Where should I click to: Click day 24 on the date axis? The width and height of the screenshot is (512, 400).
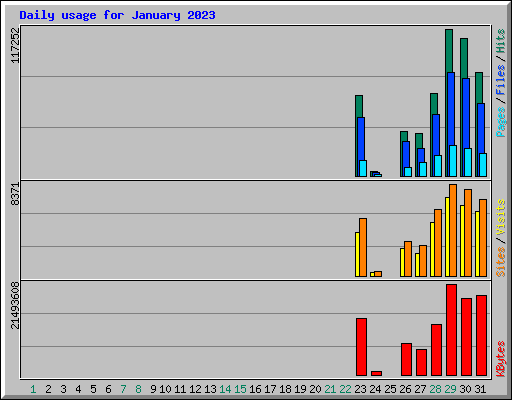[375, 389]
